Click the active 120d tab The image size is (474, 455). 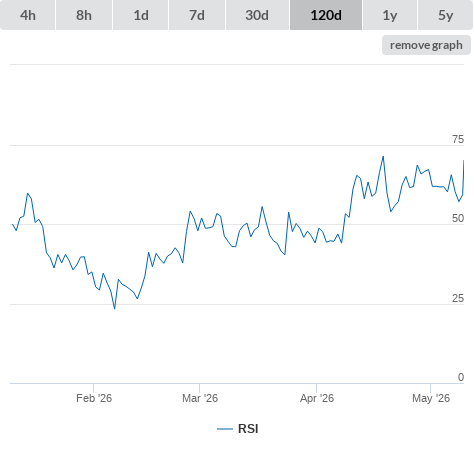[326, 15]
